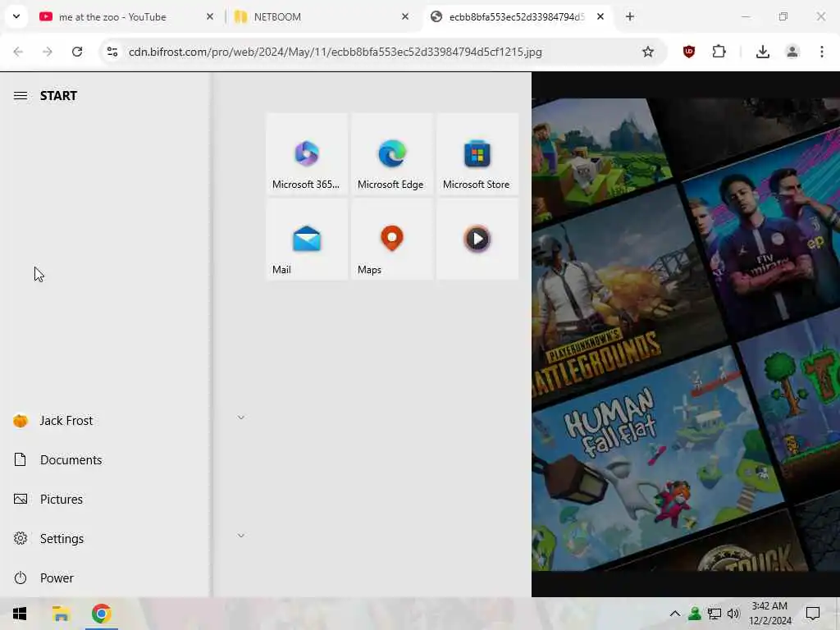Open the clock showing 3:42 AM
Screen dimensions: 840x630
(x=769, y=614)
